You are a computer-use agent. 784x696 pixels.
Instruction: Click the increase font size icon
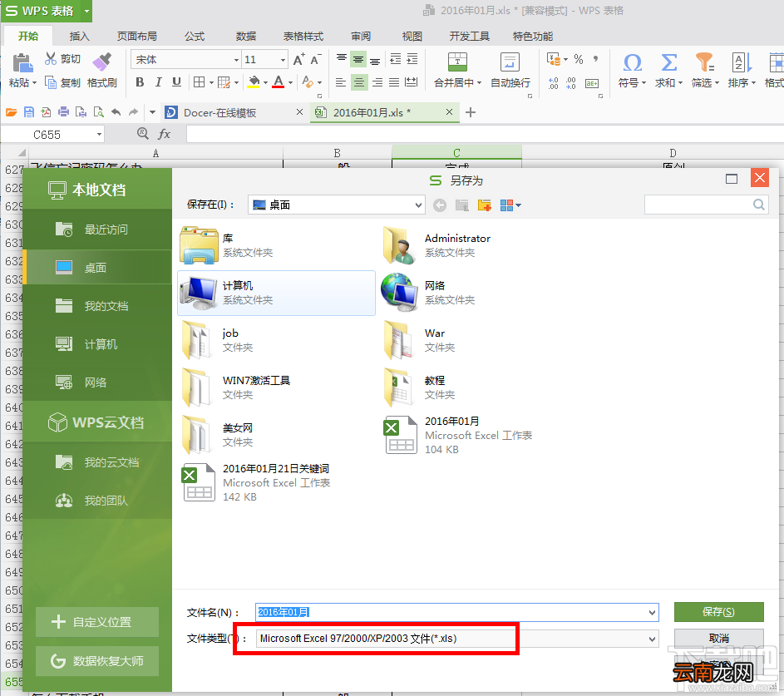click(x=299, y=60)
